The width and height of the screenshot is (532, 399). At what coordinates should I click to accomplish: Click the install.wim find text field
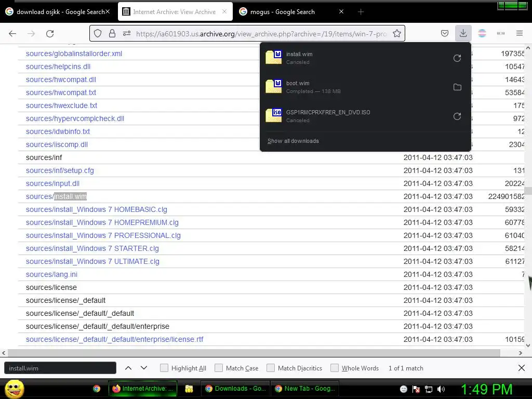60,368
